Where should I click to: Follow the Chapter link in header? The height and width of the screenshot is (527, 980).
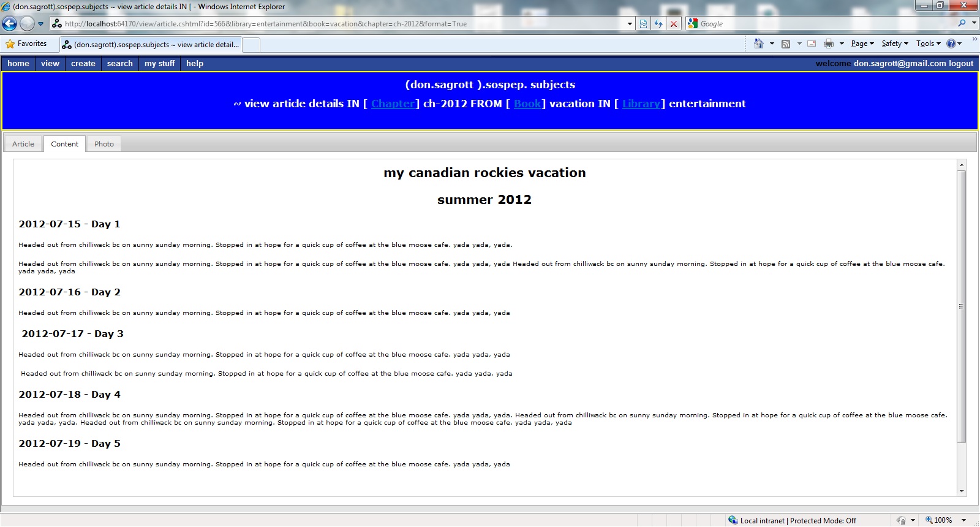(x=393, y=104)
